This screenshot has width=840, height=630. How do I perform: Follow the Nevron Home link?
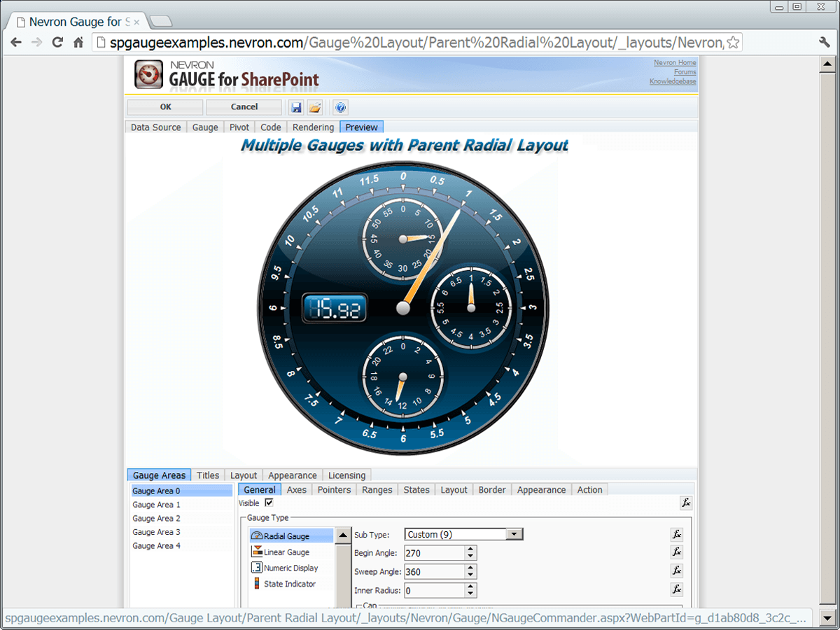coord(675,63)
